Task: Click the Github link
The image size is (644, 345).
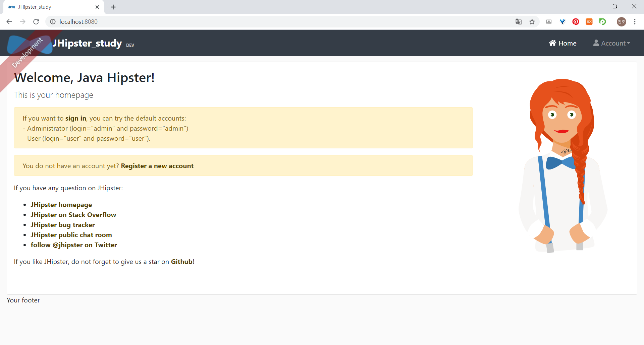Action: [x=182, y=262]
